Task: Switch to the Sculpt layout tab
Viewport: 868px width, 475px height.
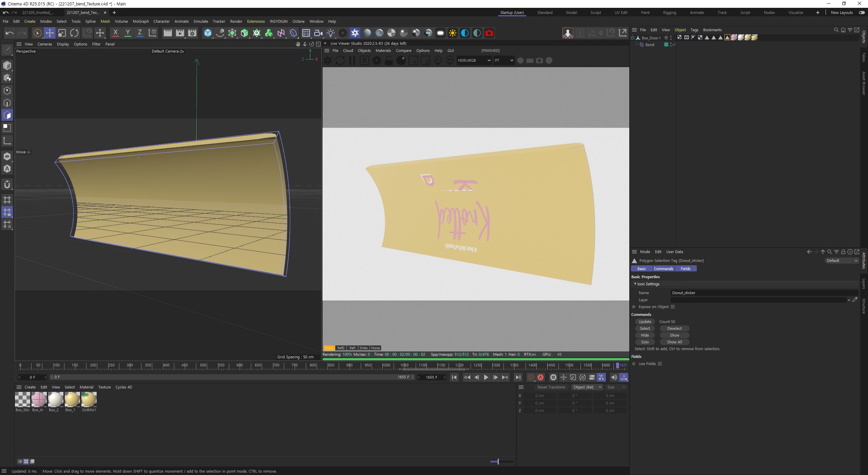Action: [595, 13]
